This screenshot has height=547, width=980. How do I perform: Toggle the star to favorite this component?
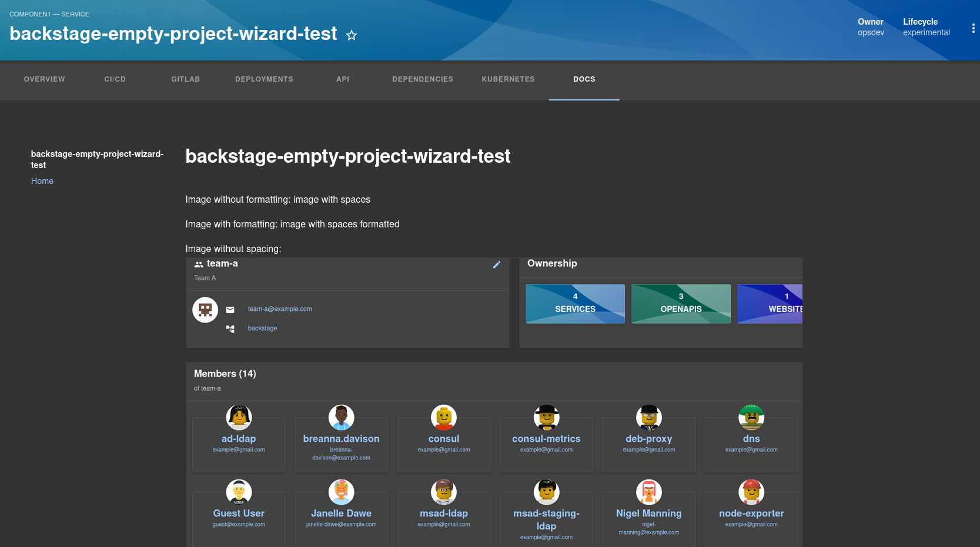(352, 35)
